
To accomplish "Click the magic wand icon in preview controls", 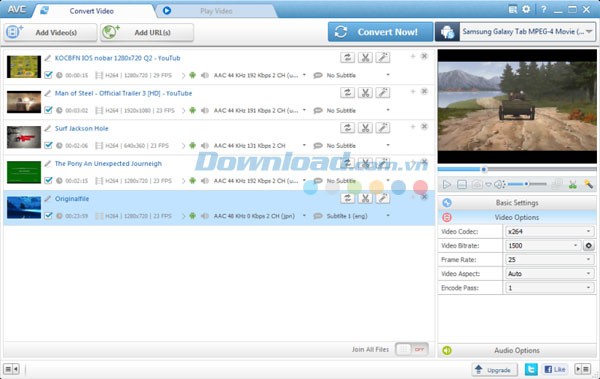I will tap(589, 185).
